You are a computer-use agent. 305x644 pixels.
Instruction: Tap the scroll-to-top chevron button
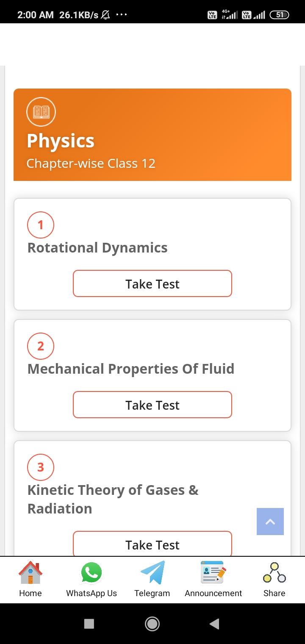[x=270, y=522]
